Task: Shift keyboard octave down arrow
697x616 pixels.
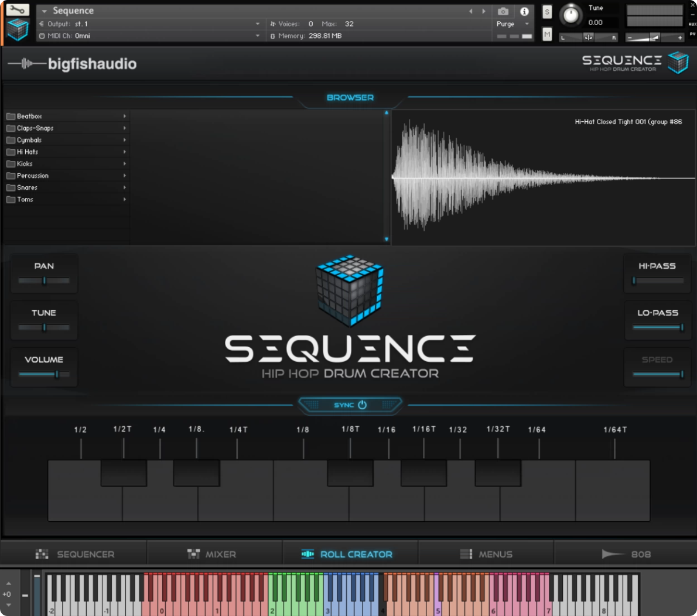Action: [x=8, y=605]
